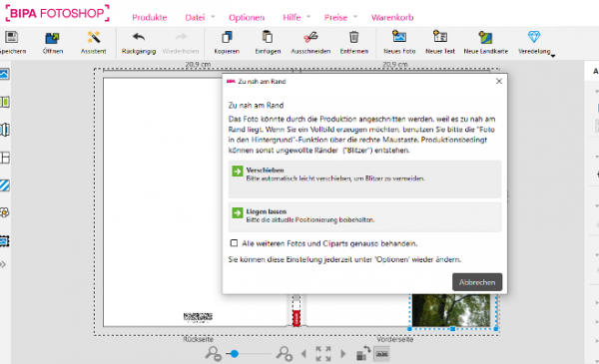Adjust the zoom slider handle

(235, 354)
